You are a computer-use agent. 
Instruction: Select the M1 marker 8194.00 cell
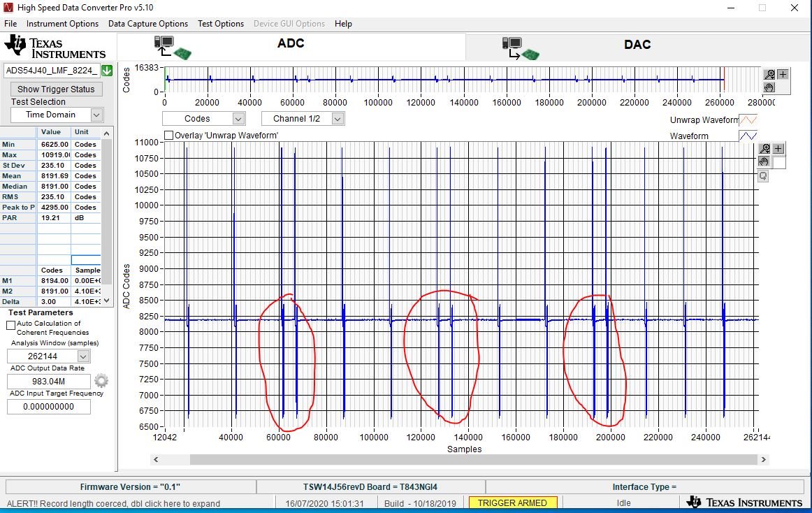(54, 281)
